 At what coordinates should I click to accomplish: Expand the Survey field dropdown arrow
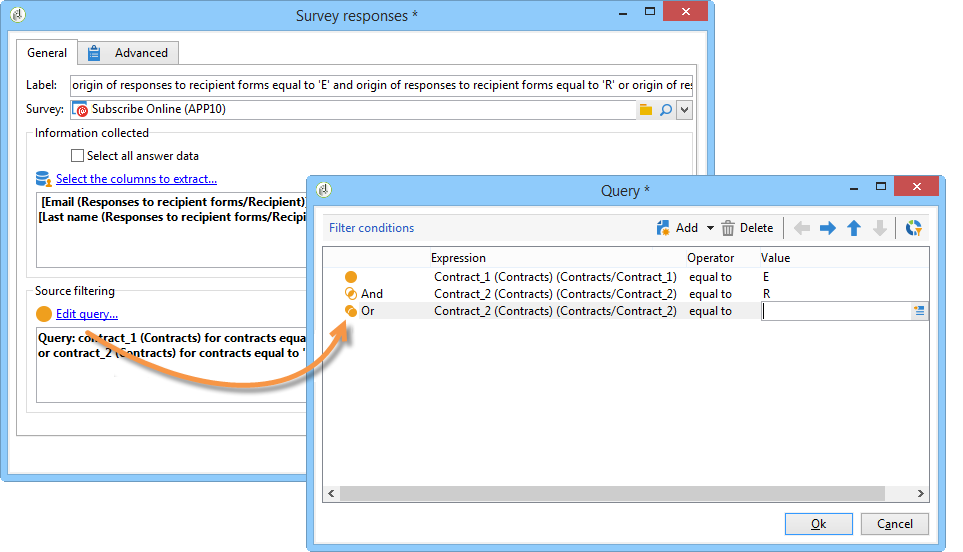click(x=685, y=110)
